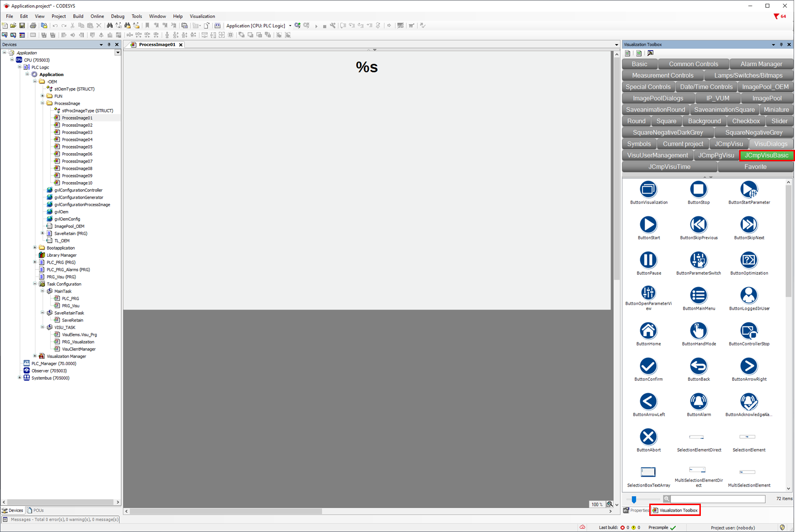Select the ButtonAlarm bell icon
The image size is (795, 532).
(x=698, y=402)
